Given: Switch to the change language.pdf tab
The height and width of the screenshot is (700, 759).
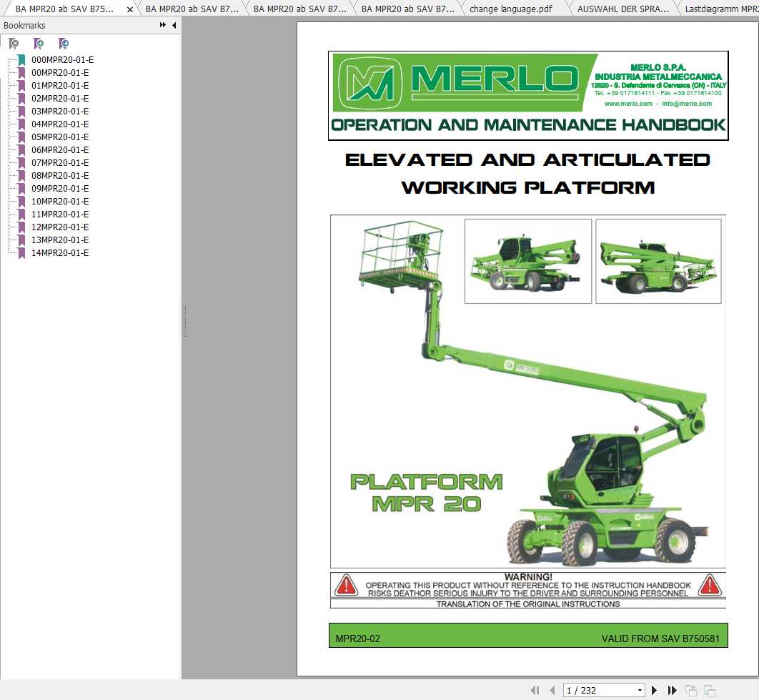Looking at the screenshot, I should coord(511,9).
